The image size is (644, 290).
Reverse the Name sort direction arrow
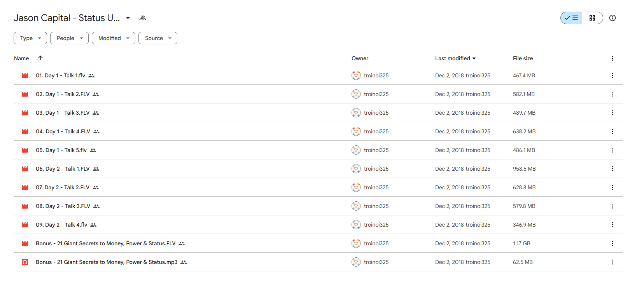(40, 58)
